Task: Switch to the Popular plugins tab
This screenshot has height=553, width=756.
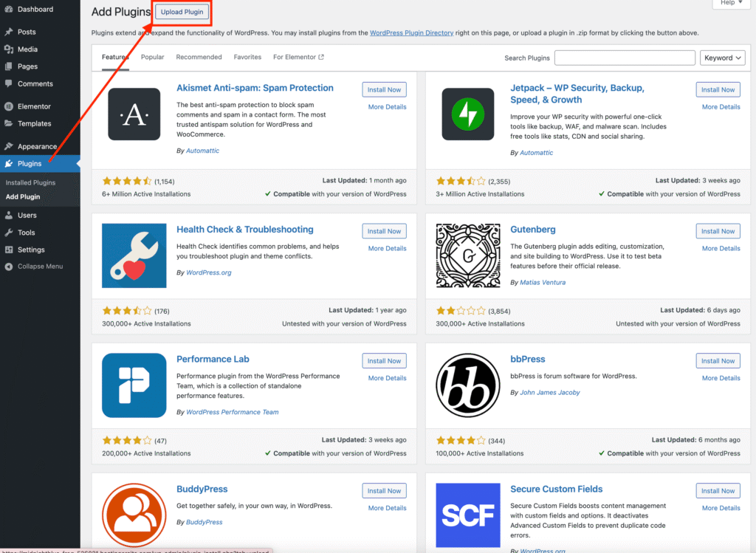Action: 152,57
